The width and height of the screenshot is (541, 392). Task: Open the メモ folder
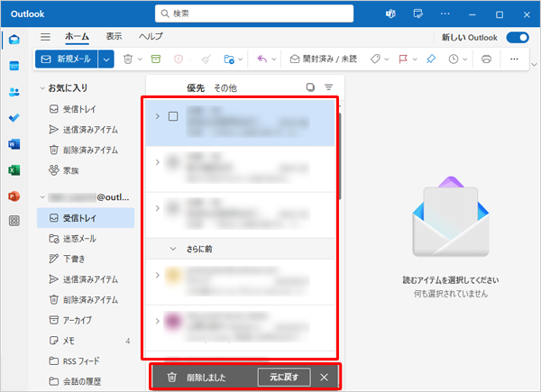(86, 341)
